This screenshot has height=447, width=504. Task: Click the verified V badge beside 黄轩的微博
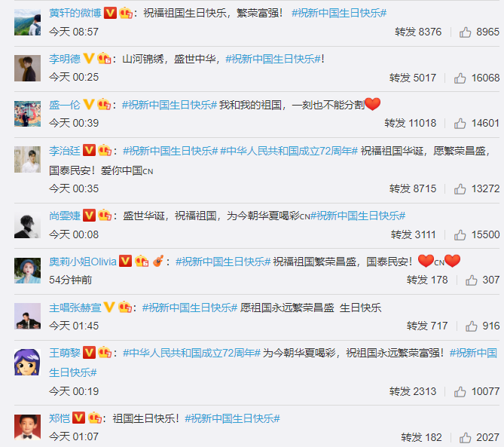pos(110,13)
